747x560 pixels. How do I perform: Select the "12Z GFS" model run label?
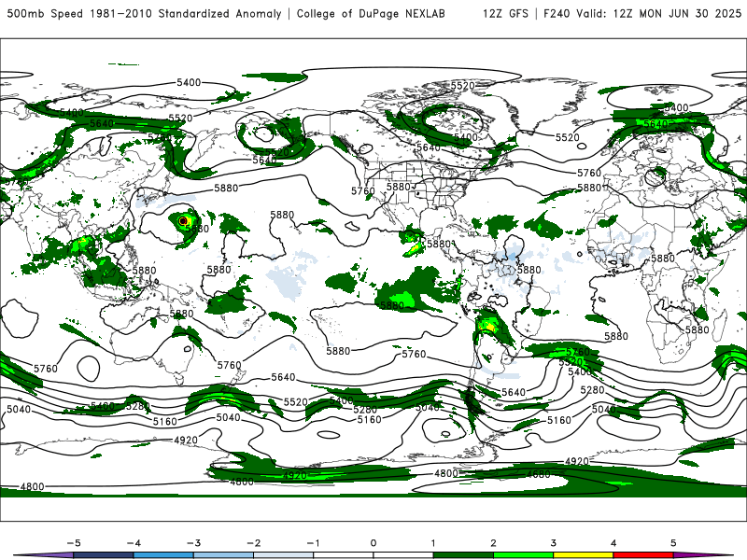tap(505, 13)
